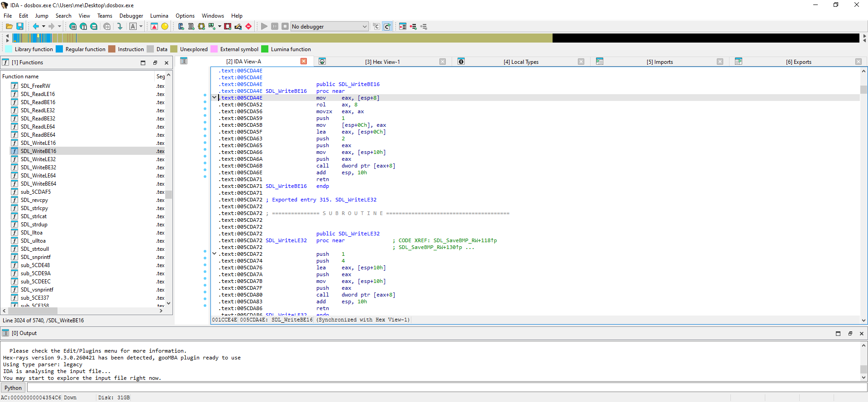Click the IDA View-A vertical scrollbar thumb

pos(863,90)
